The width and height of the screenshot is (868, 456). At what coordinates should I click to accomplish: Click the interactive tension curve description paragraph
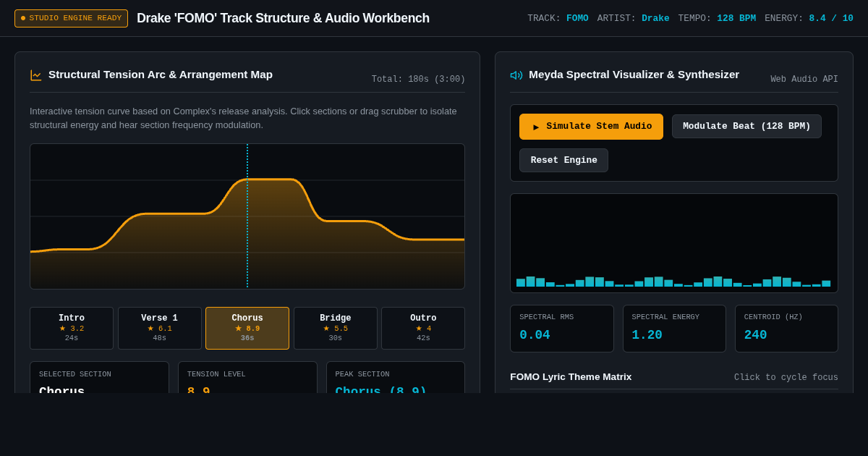pyautogui.click(x=243, y=118)
